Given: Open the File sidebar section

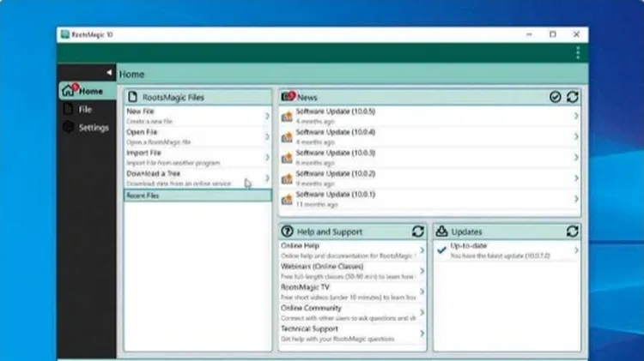Looking at the screenshot, I should pos(87,109).
